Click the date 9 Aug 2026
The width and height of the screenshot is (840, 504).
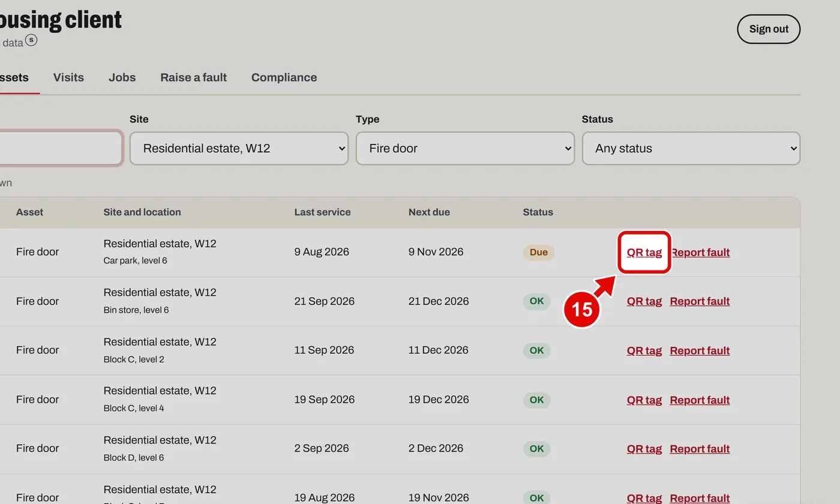(322, 252)
